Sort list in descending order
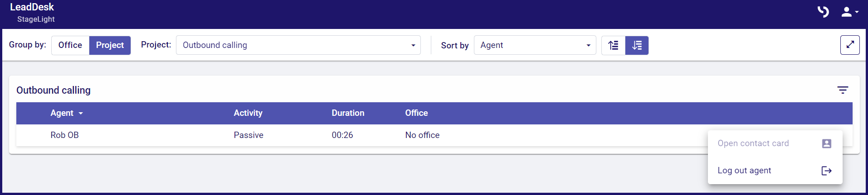The image size is (868, 195). point(637,45)
